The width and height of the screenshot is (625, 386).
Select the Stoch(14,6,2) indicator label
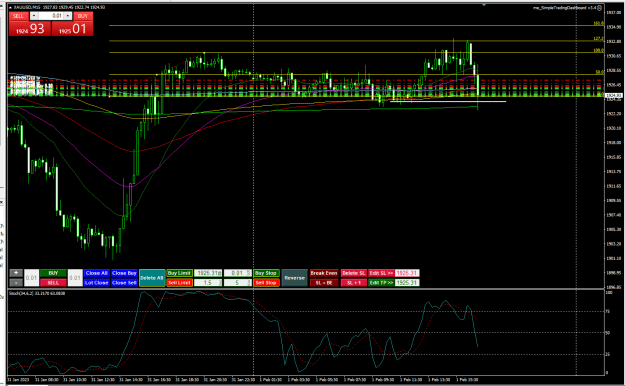37,293
